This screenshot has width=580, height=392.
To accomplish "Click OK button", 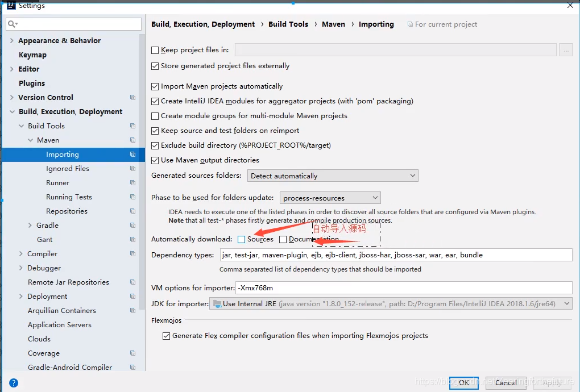I will tap(464, 383).
